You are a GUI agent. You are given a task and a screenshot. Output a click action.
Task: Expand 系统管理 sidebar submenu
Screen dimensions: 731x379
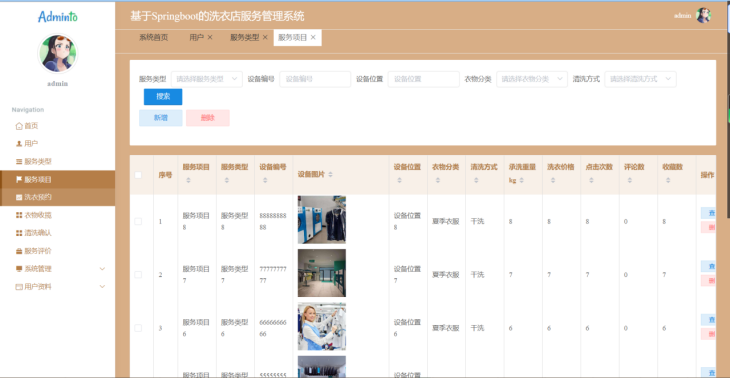(x=57, y=269)
